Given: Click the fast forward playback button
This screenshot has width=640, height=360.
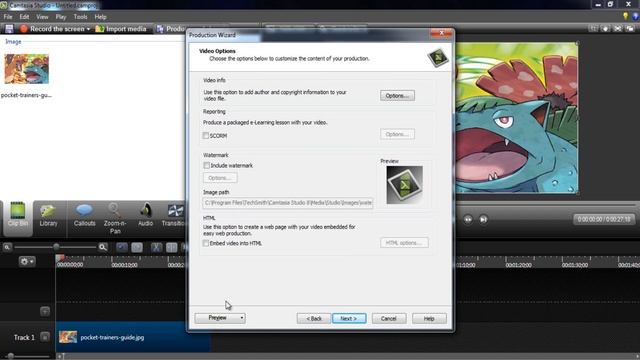Looking at the screenshot, I should pos(468,220).
